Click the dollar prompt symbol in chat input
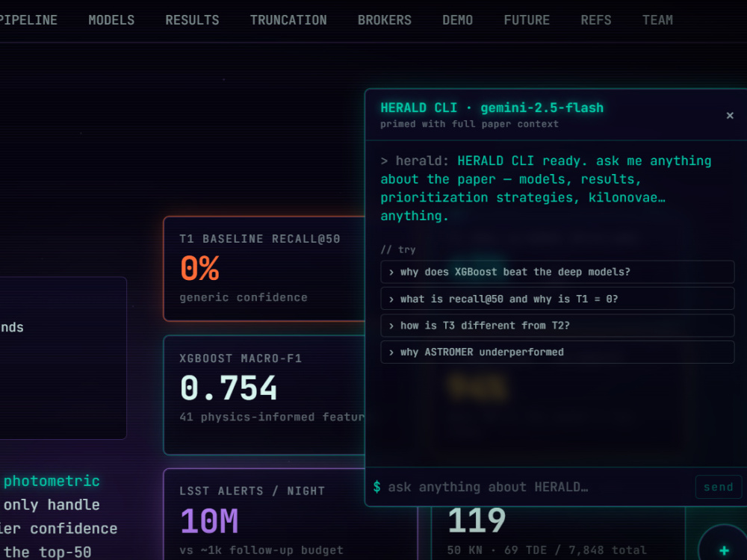This screenshot has height=560, width=747. pyautogui.click(x=376, y=487)
